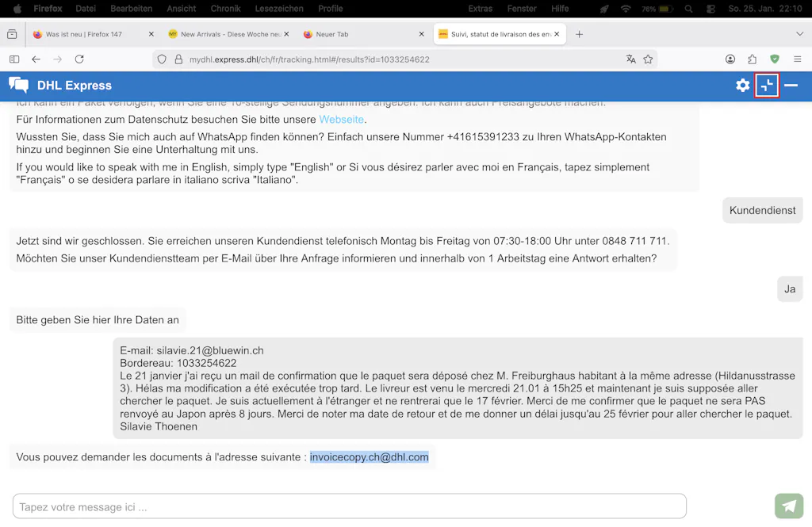
Task: Open the Hilfe menu
Action: tap(560, 8)
